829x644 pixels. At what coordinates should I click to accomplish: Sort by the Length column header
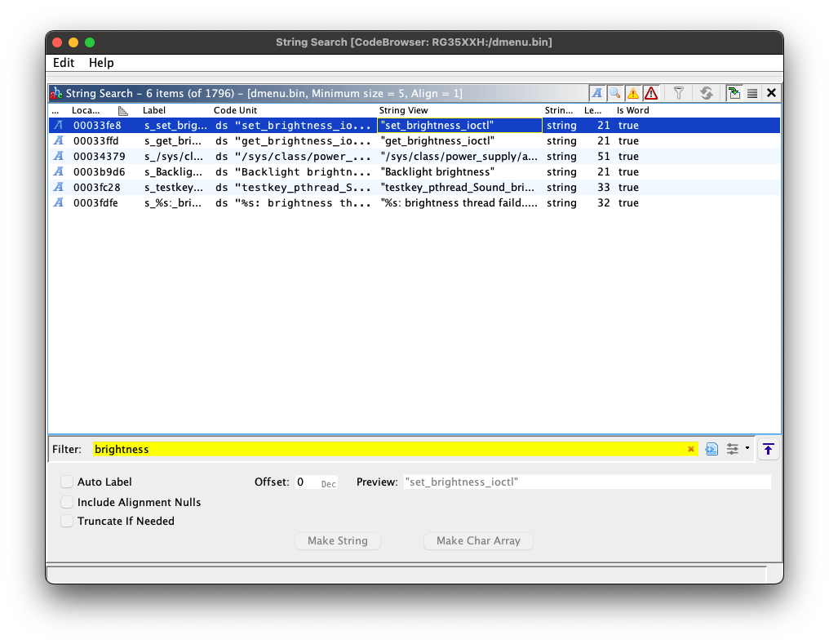click(592, 110)
